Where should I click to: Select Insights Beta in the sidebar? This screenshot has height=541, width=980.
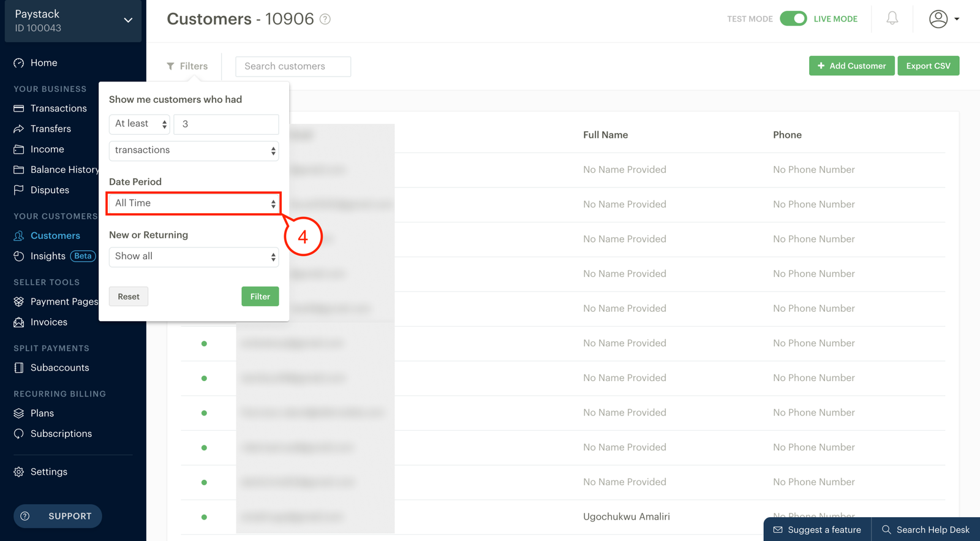tap(55, 256)
